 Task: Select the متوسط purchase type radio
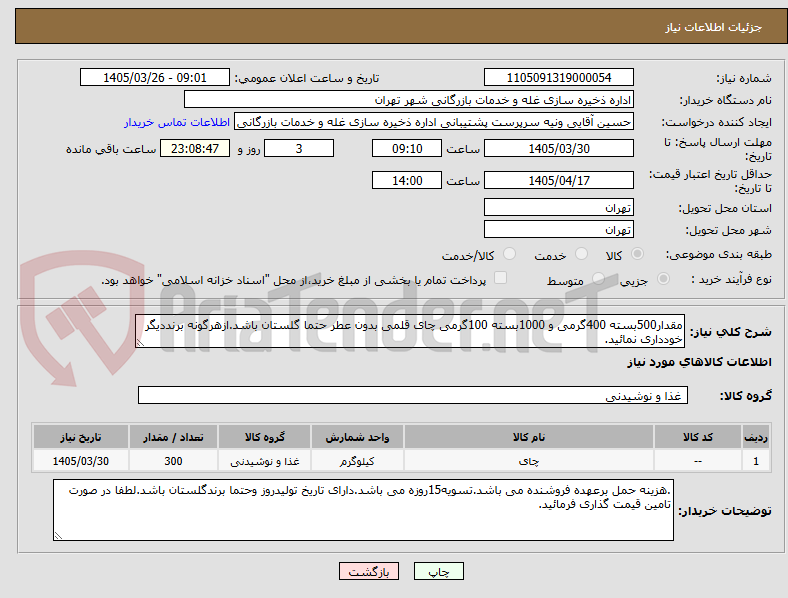[598, 278]
